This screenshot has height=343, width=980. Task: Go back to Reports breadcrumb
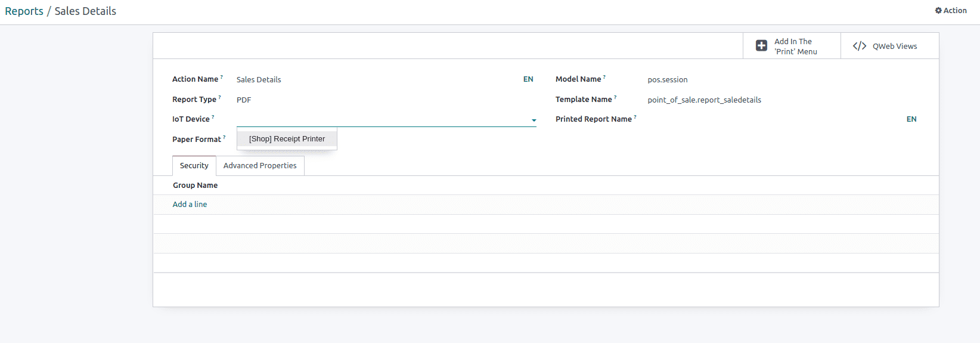(x=24, y=11)
